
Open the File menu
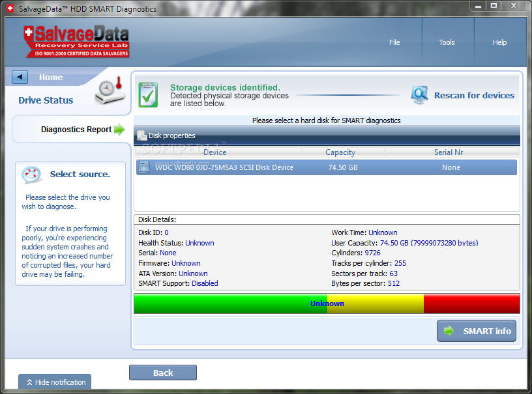pyautogui.click(x=394, y=42)
